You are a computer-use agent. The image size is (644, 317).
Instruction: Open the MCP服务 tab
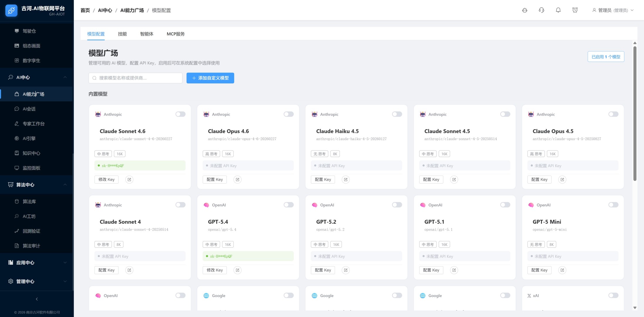[x=176, y=34]
